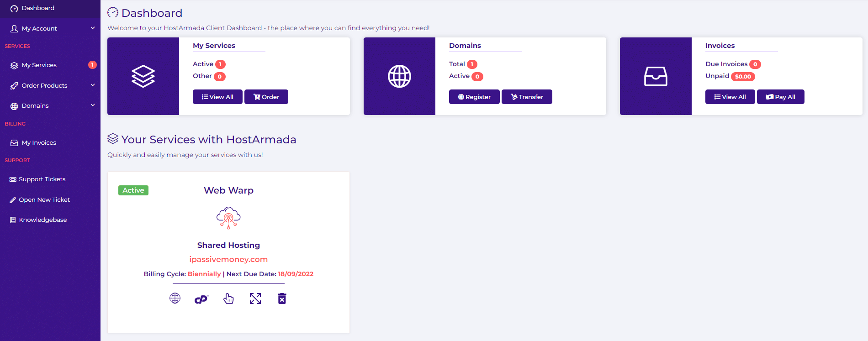Click the Active count badge in My Services
Viewport: 868px width, 341px height.
point(220,64)
